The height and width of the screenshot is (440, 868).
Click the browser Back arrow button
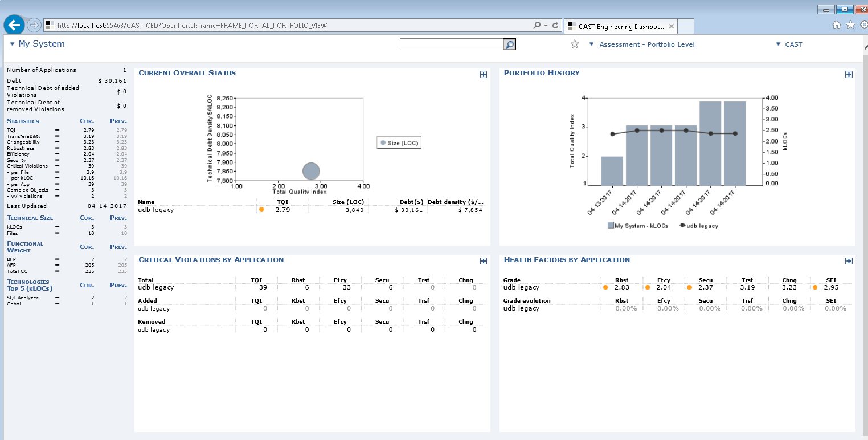(14, 25)
